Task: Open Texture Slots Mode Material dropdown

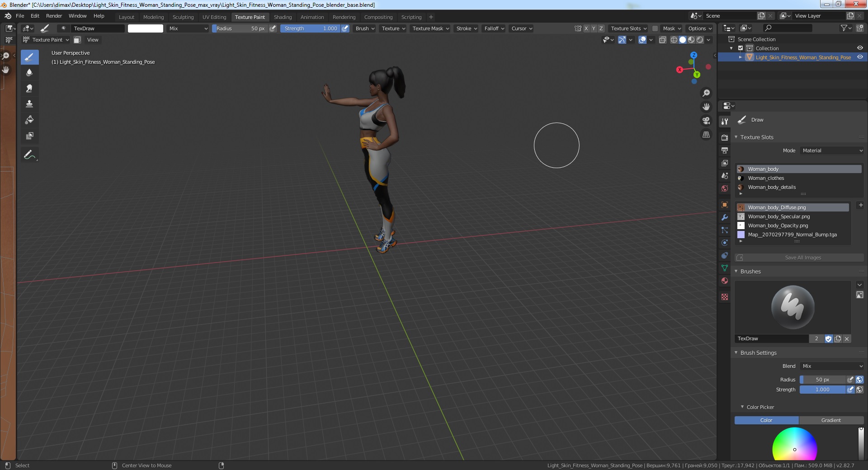Action: (x=832, y=150)
